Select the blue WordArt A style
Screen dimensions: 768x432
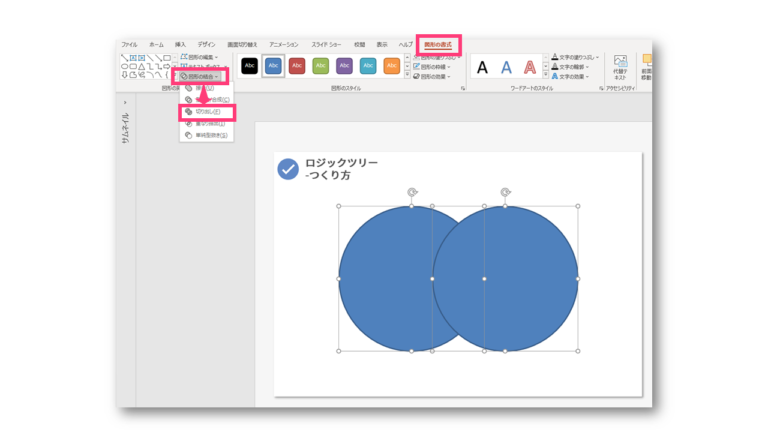pos(506,67)
